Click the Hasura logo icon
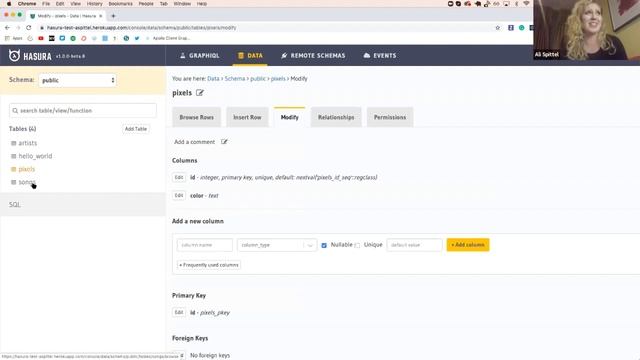The image size is (640, 360). click(14, 56)
